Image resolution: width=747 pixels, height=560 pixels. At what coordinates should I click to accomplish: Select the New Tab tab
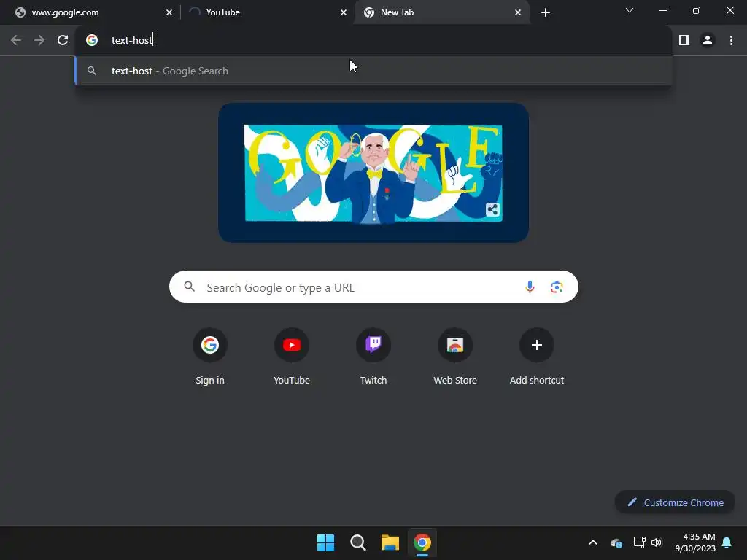tap(441, 12)
